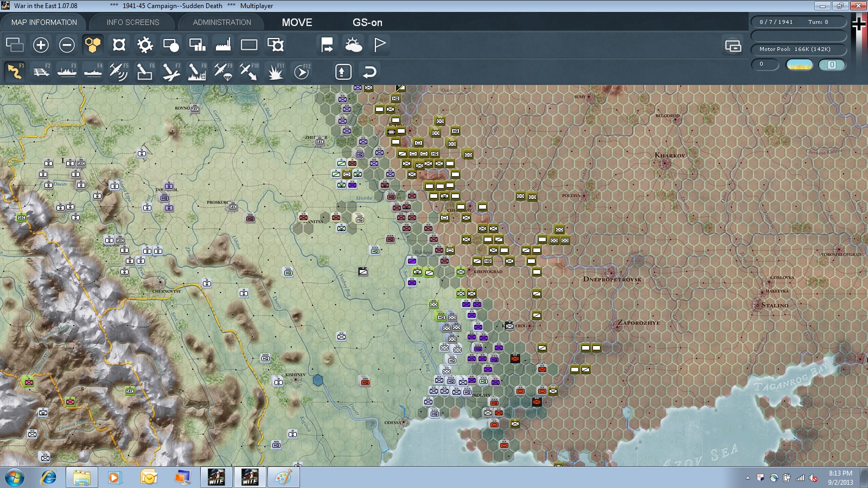The width and height of the screenshot is (868, 488).
Task: Toggle the factory locations overlay
Action: (223, 45)
